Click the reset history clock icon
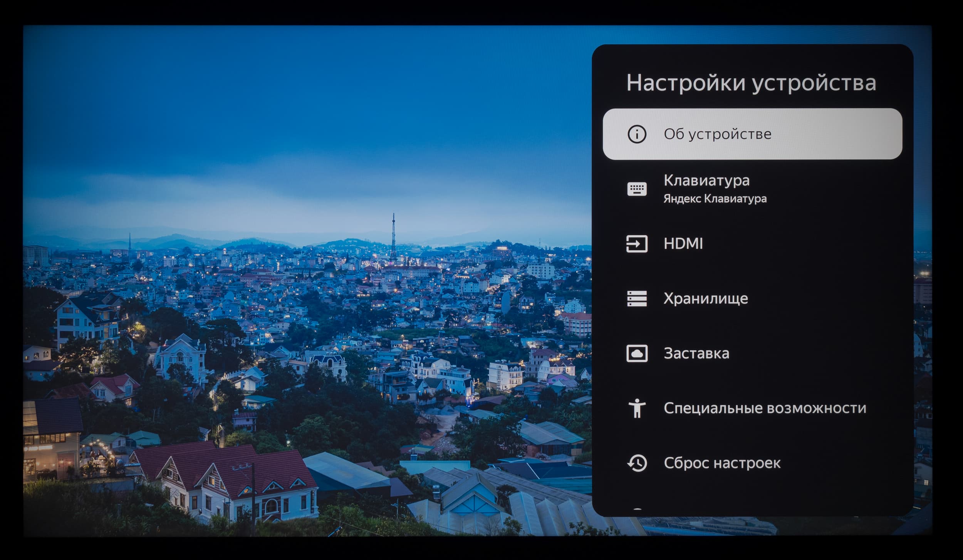Viewport: 963px width, 560px height. tap(637, 463)
